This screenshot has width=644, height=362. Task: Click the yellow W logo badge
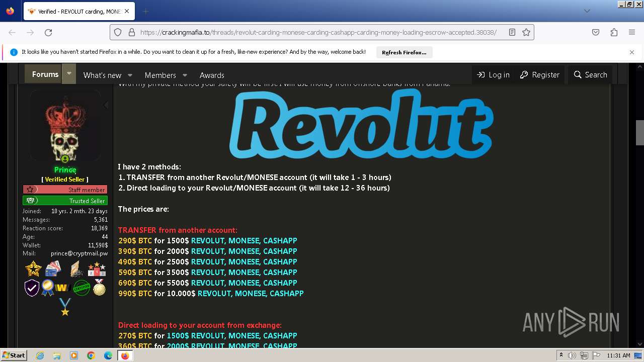62,288
